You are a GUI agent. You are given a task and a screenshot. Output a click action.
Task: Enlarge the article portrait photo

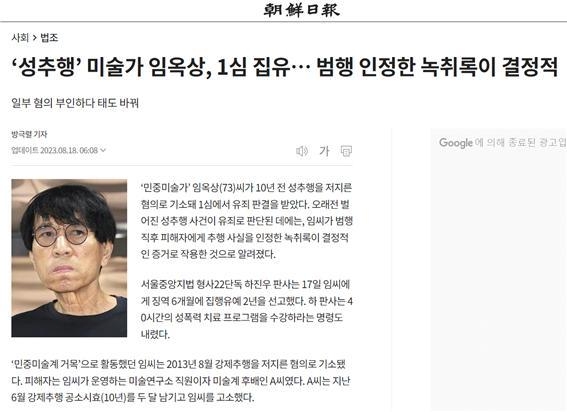(69, 258)
